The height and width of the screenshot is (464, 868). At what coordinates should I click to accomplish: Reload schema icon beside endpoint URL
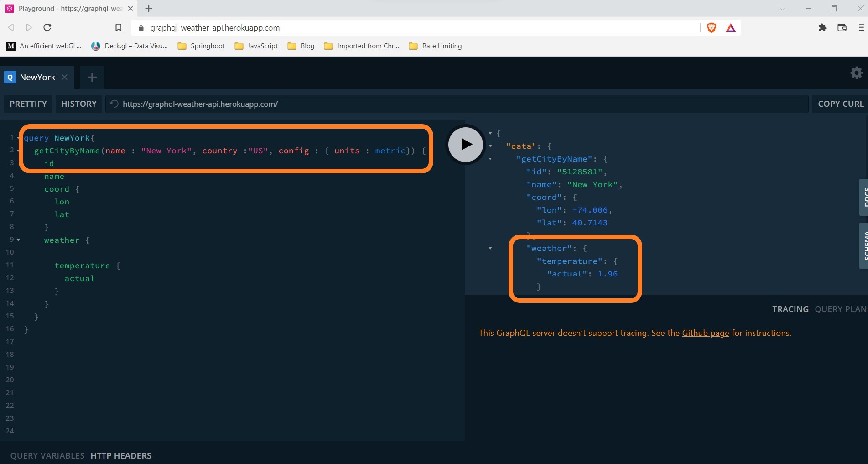point(114,104)
